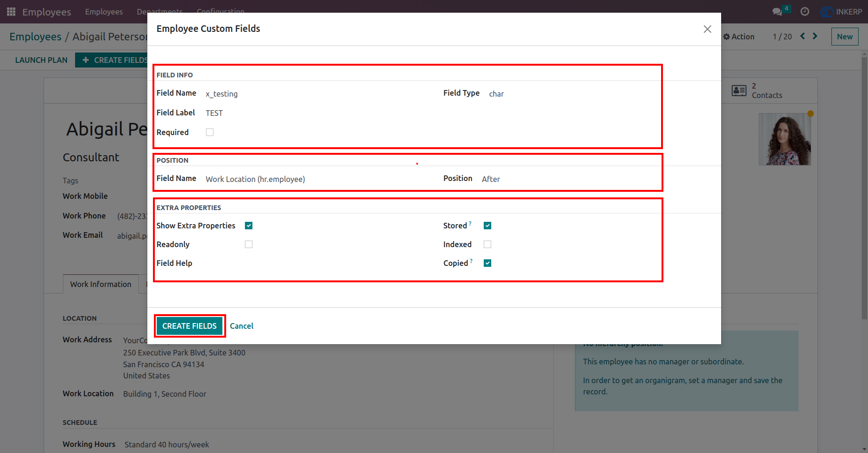Click the Building 1, Second Floor value
This screenshot has width=868, height=453.
point(165,394)
